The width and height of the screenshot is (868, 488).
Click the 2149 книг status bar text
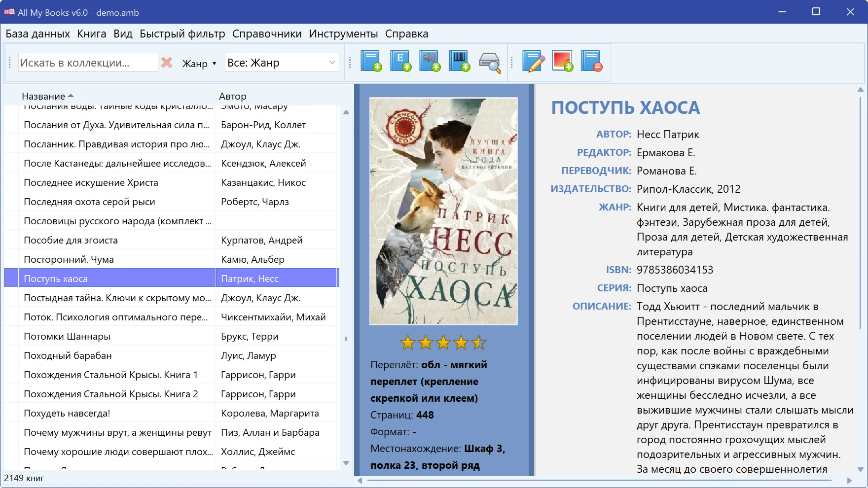24,478
